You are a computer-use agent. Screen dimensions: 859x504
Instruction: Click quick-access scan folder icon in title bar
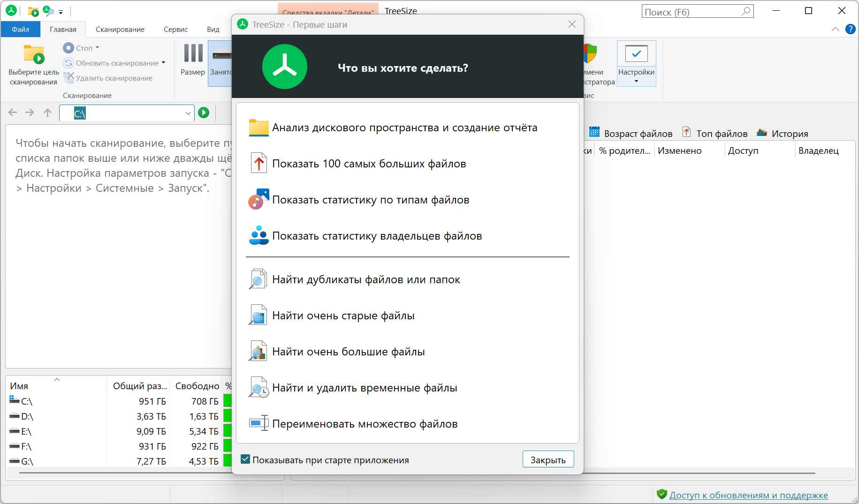coord(33,11)
